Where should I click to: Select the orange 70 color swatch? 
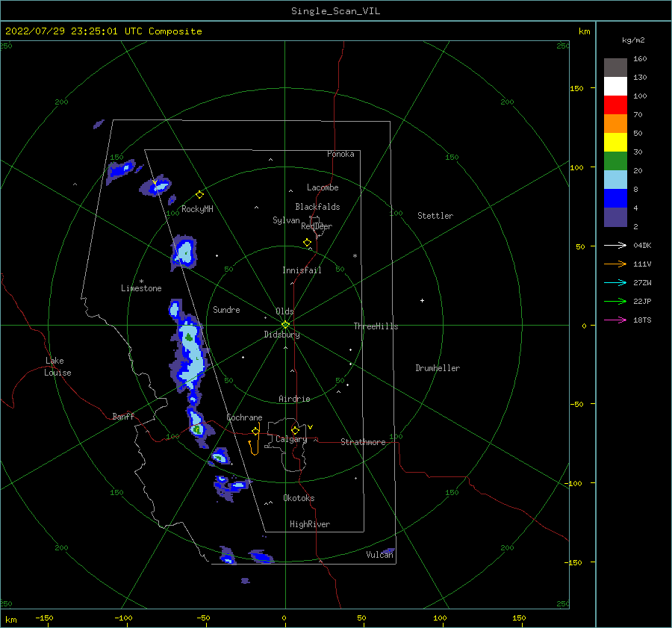click(615, 124)
